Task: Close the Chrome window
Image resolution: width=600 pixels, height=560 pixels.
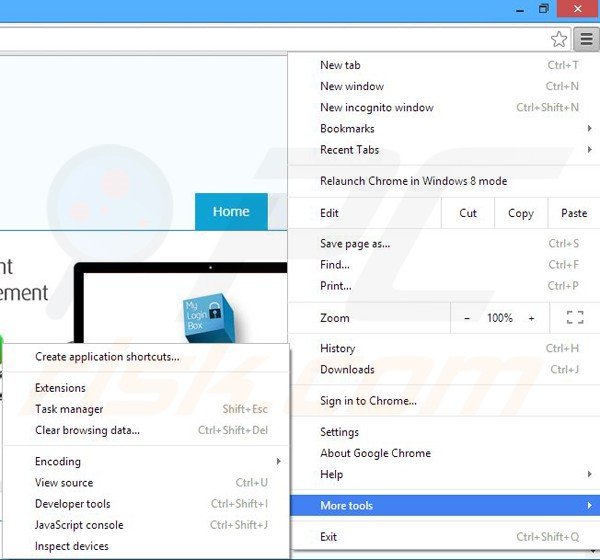Action: point(578,9)
